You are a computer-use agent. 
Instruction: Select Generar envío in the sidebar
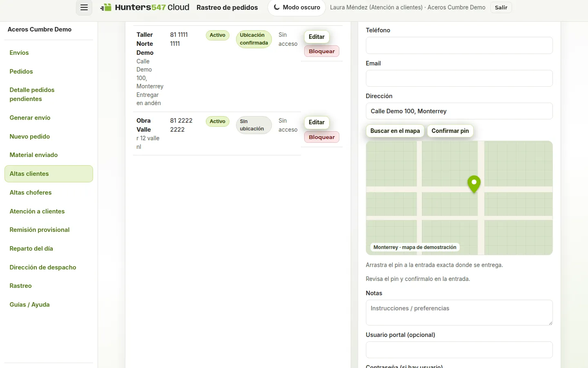[49, 118]
